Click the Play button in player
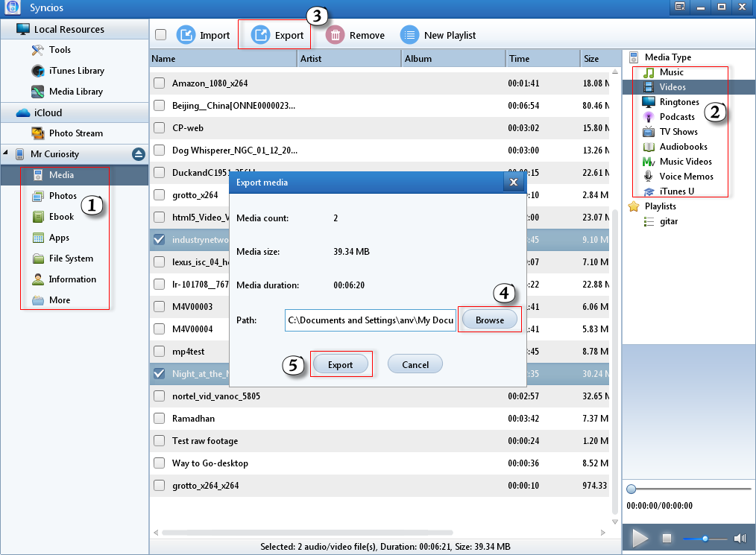 pyautogui.click(x=640, y=538)
